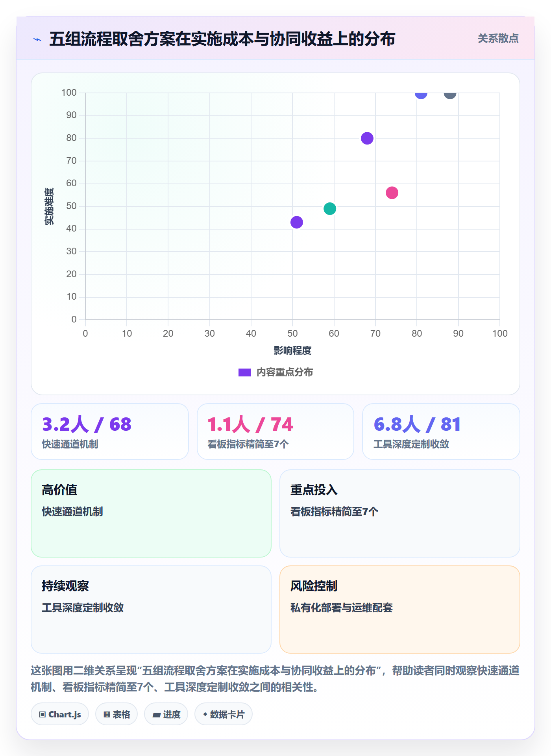The width and height of the screenshot is (551, 756).
Task: Open the 1.1人 / 74 stat card
Action: pyautogui.click(x=275, y=432)
